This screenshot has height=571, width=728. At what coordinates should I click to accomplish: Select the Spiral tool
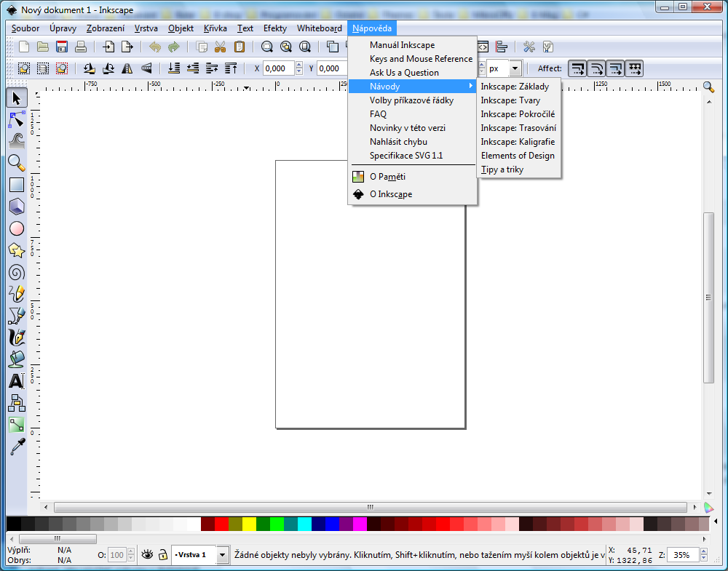[x=17, y=272]
